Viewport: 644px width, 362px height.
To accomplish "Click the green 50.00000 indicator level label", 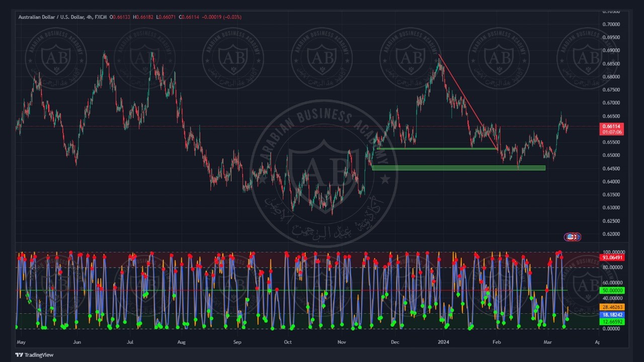I will click(612, 291).
